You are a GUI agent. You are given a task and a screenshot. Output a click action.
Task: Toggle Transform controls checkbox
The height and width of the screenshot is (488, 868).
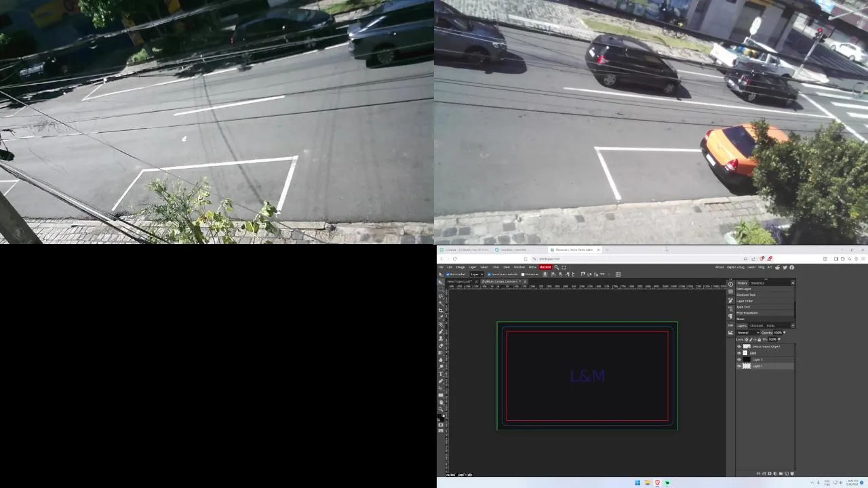489,274
